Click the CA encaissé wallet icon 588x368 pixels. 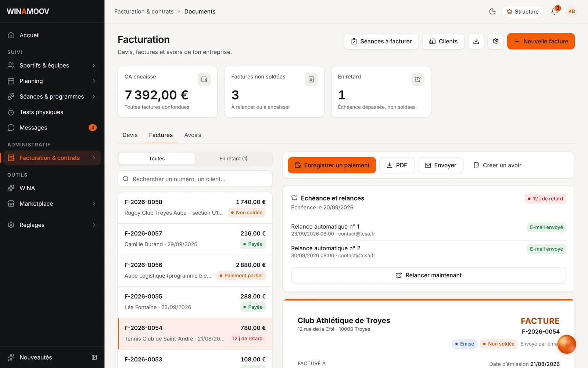[204, 79]
